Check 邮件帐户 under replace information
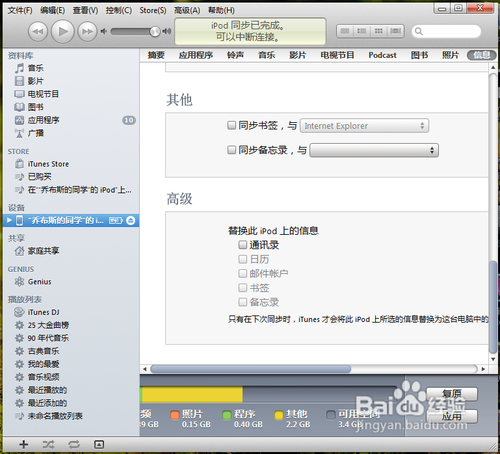 [x=243, y=273]
